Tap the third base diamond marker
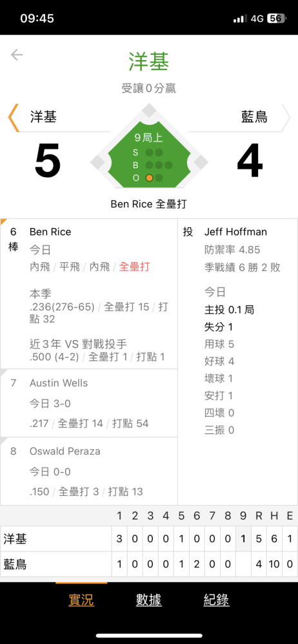The width and height of the screenshot is (298, 644). [x=98, y=162]
